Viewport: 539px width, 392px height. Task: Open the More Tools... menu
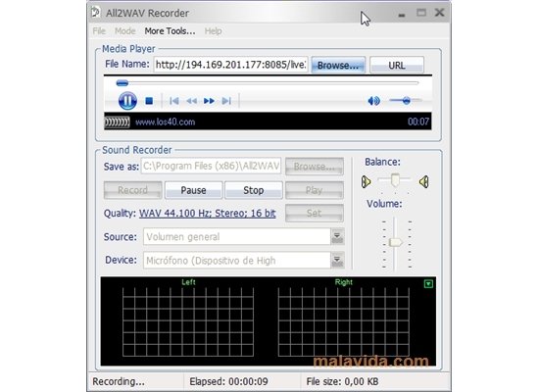coord(170,31)
